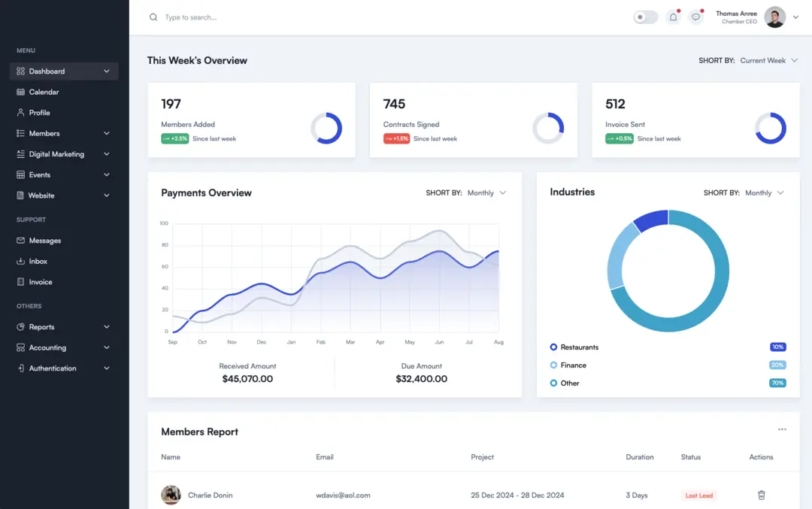Toggle dark mode switch

[644, 17]
